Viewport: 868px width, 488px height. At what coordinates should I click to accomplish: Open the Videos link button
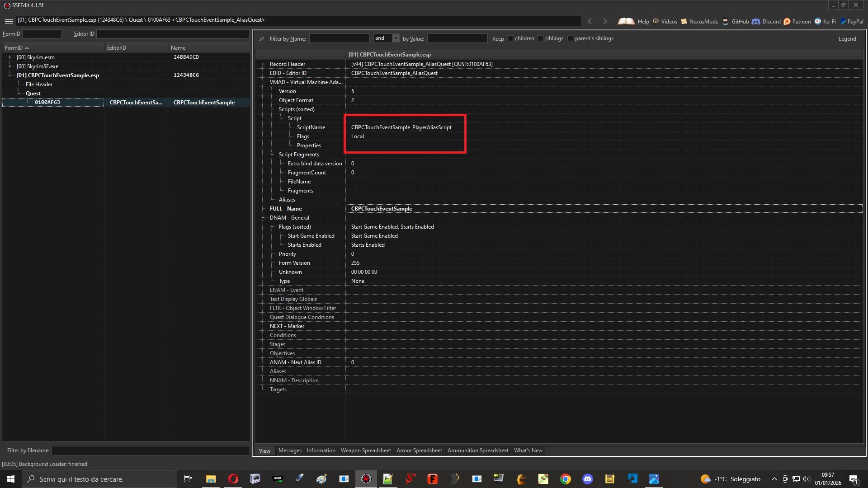(665, 21)
